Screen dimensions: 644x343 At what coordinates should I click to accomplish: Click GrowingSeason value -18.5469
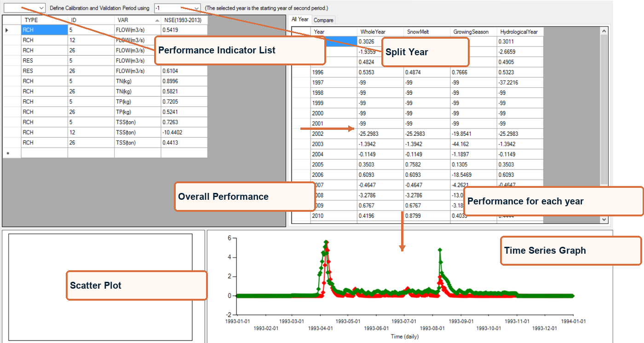[473, 174]
